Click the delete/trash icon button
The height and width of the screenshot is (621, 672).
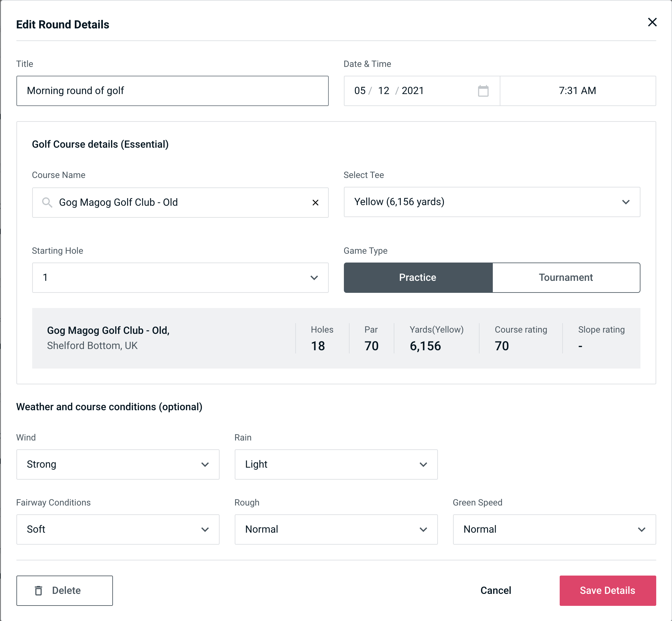[x=40, y=591]
